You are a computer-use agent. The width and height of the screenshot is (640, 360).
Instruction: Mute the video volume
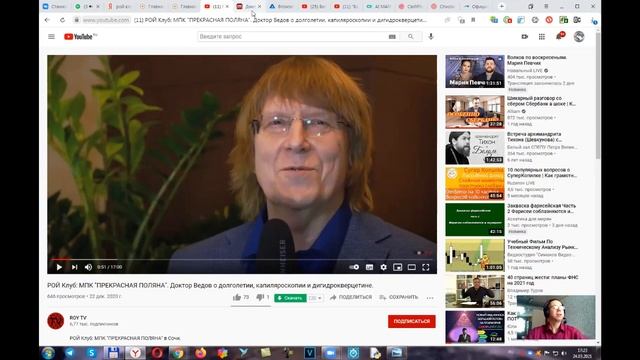tap(88, 267)
